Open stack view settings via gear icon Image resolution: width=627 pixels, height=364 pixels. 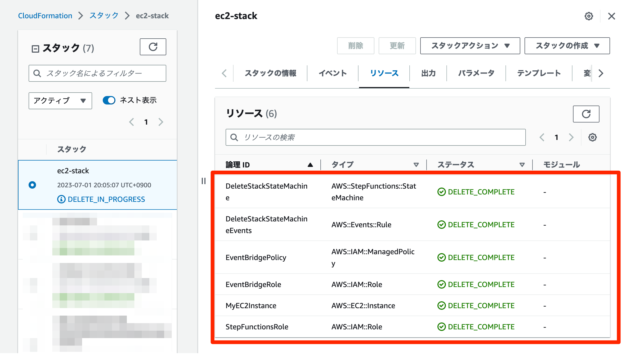pos(588,16)
